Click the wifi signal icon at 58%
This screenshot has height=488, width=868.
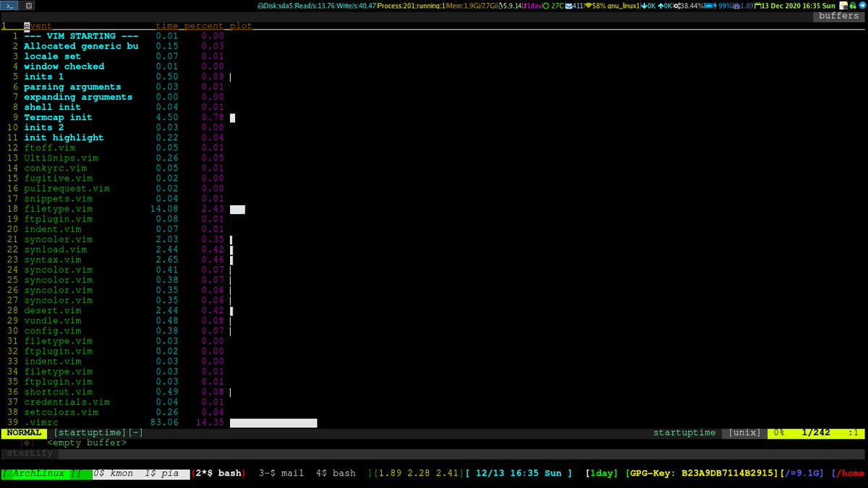pyautogui.click(x=588, y=5)
